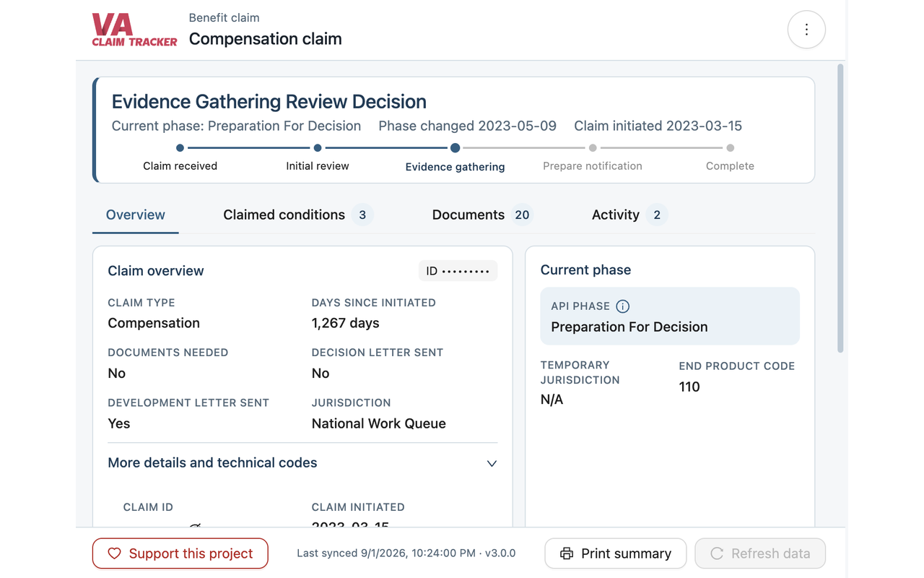The image size is (924, 578).
Task: Click the Complete progress dot
Action: point(731,148)
